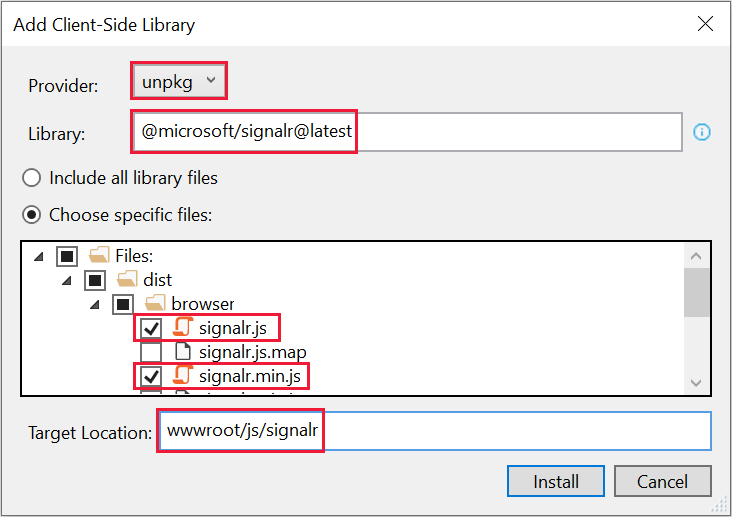Viewport: 732px width, 517px height.
Task: Click the signalr.min.js file icon
Action: (x=183, y=375)
